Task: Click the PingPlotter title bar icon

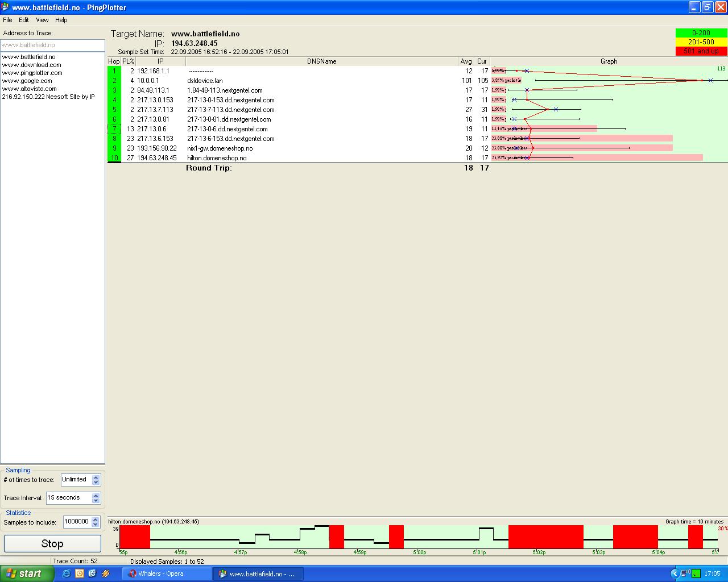Action: pyautogui.click(x=5, y=7)
